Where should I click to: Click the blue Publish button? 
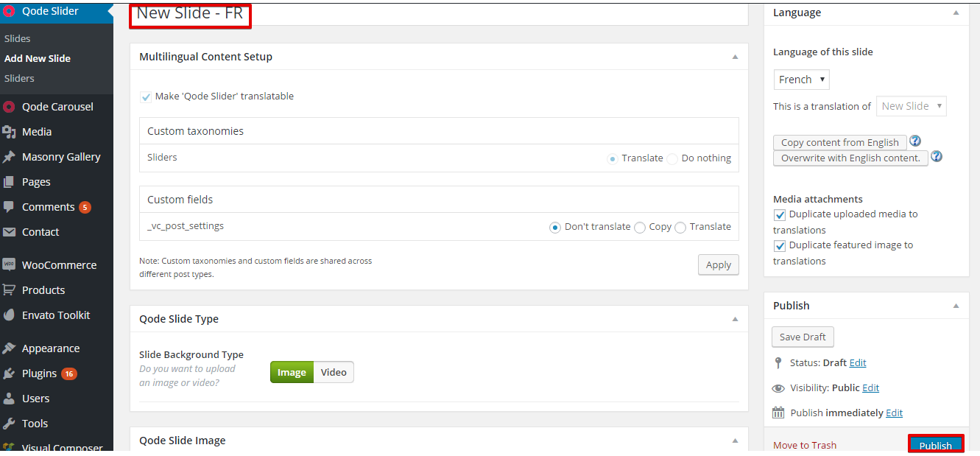click(x=935, y=445)
